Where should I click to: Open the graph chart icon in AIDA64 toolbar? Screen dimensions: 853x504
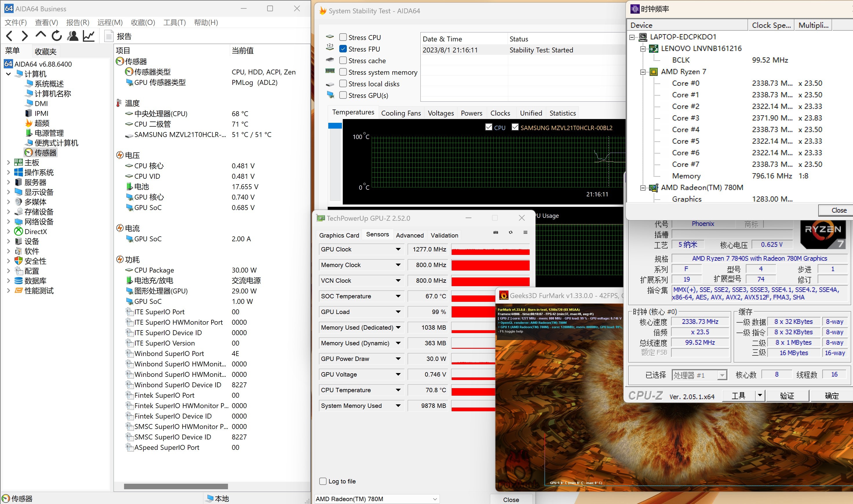coord(89,36)
